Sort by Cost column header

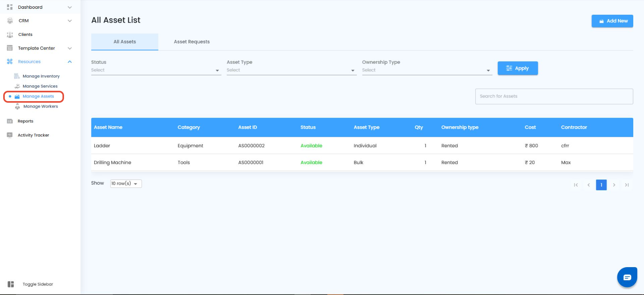click(x=530, y=127)
